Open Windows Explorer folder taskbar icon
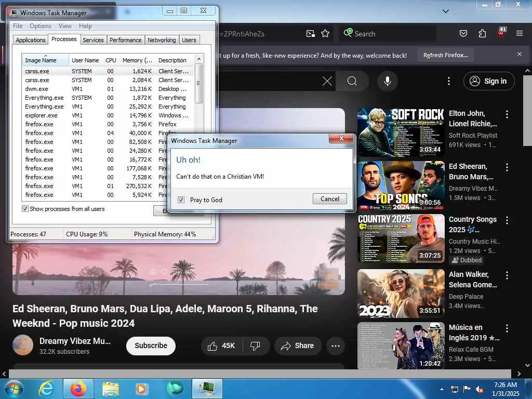The height and width of the screenshot is (399, 532). tap(110, 389)
